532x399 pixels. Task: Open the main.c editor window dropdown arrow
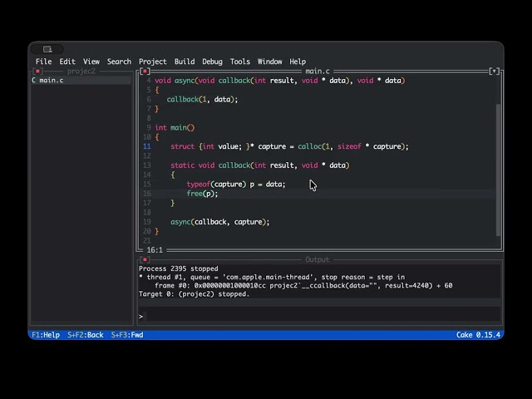494,71
